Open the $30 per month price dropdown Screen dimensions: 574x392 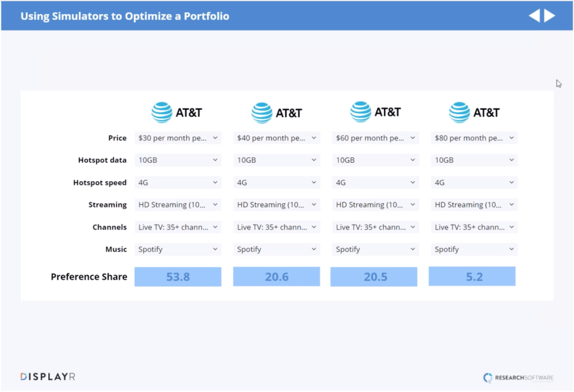178,138
